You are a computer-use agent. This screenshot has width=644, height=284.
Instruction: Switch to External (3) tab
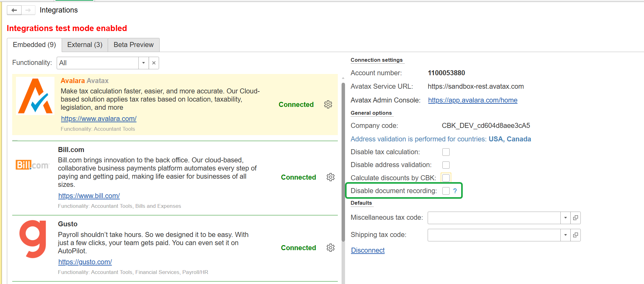coord(85,45)
